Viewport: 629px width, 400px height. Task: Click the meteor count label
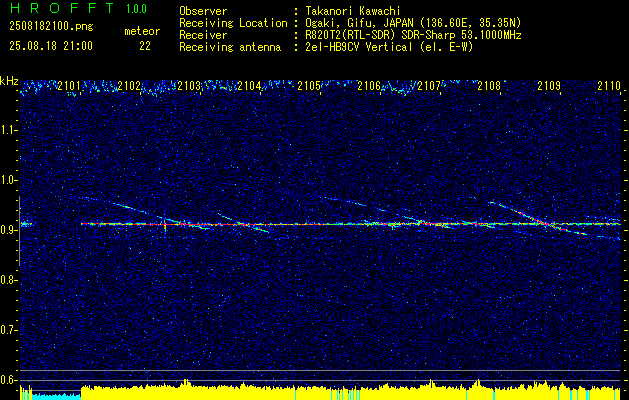click(142, 31)
